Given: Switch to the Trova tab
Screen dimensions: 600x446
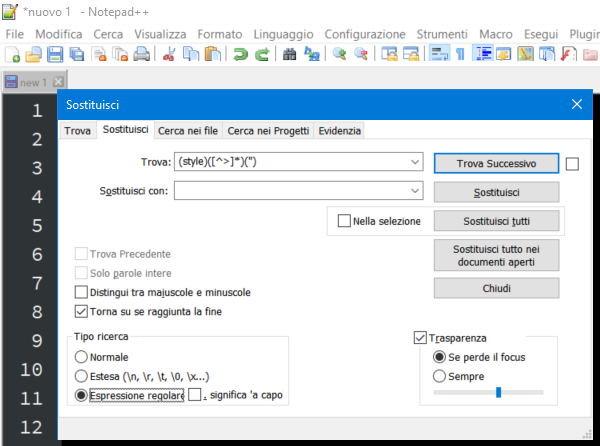Looking at the screenshot, I should 77,131.
